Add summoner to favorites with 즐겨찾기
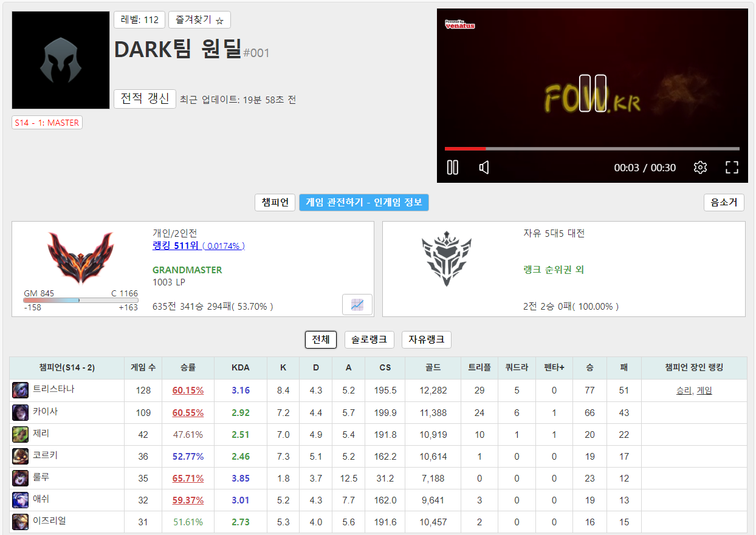This screenshot has height=535, width=756. pos(199,20)
